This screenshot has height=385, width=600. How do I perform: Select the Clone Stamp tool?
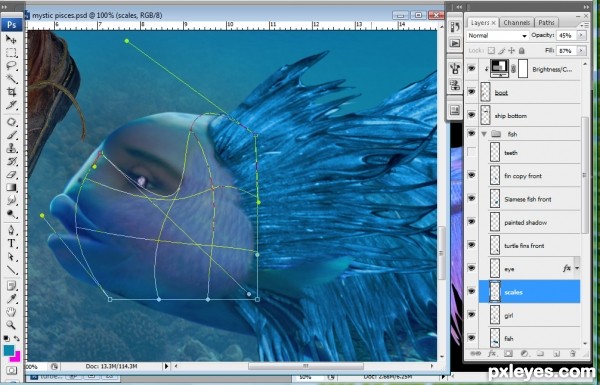click(11, 148)
